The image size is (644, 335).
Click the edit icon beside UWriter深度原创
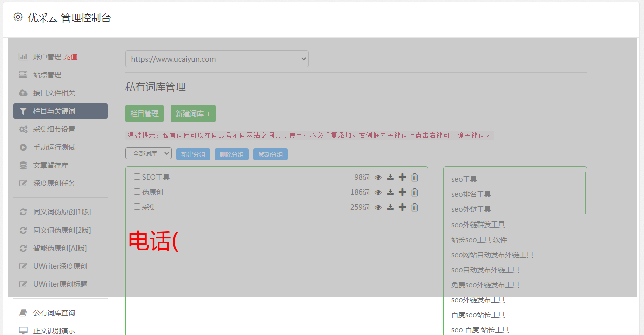click(x=23, y=266)
